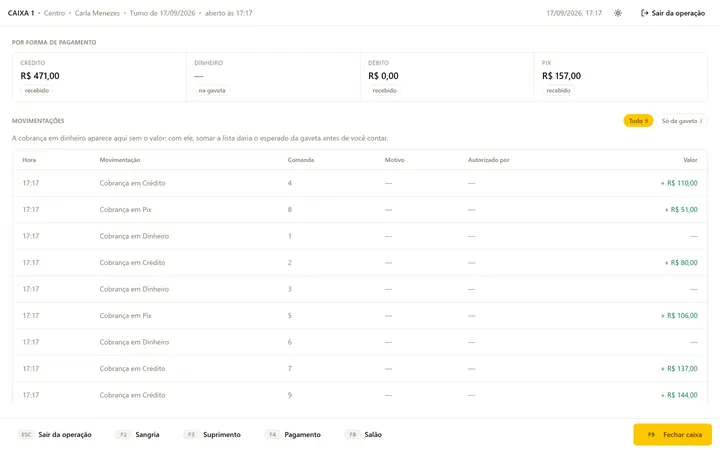
Task: Click the + R$ 106,00 value
Action: coord(679,315)
